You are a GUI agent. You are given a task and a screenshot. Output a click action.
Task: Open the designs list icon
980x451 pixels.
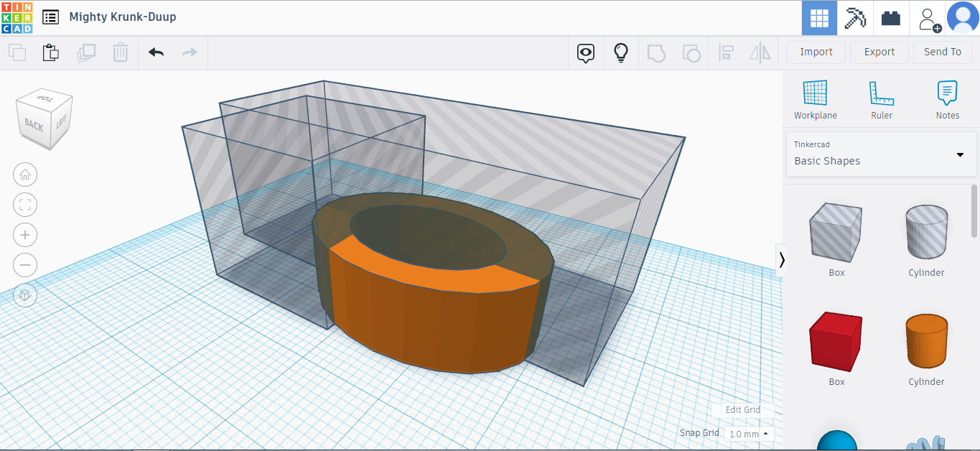pos(50,17)
